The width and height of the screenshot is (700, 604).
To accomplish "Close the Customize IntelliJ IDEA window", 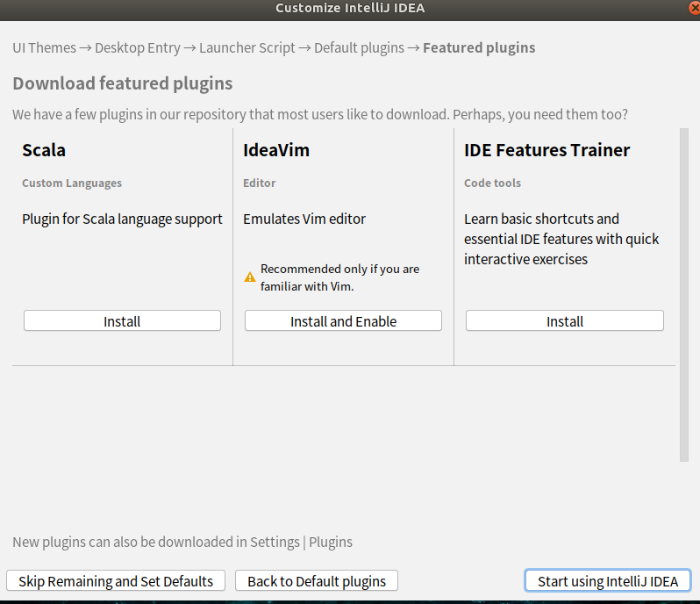I will point(695,8).
